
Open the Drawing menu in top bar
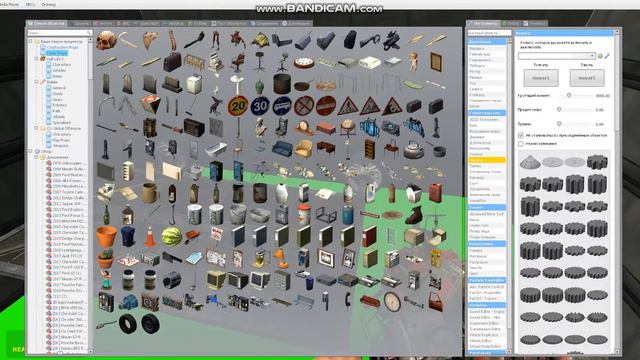(x=49, y=4)
